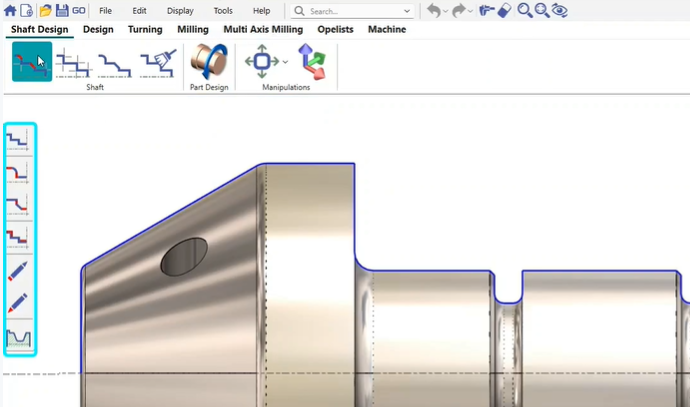Screen dimensions: 690x407
Task: Select the plain step profile in side toolbar
Action: [18, 140]
